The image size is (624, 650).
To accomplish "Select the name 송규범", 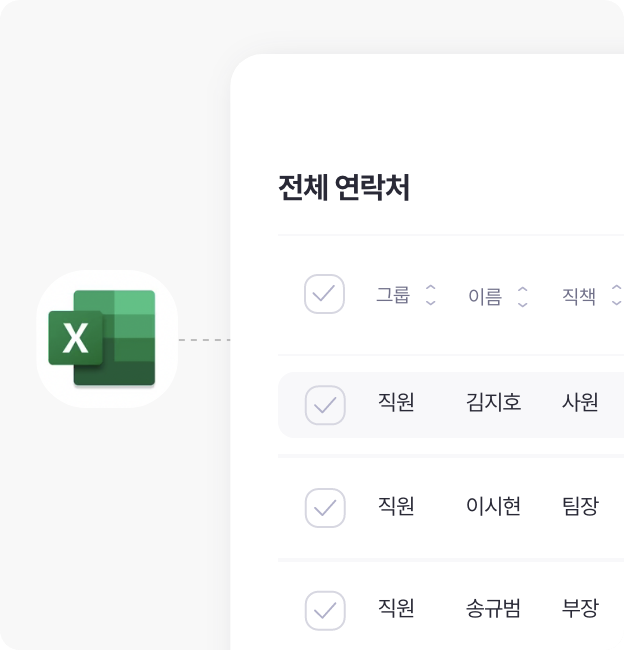I will 493,608.
